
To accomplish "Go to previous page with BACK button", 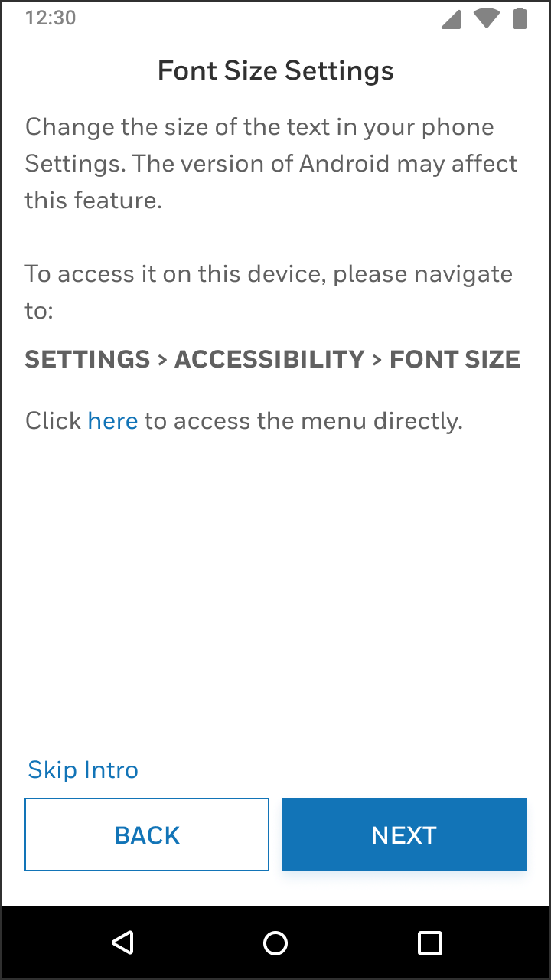I will point(147,835).
